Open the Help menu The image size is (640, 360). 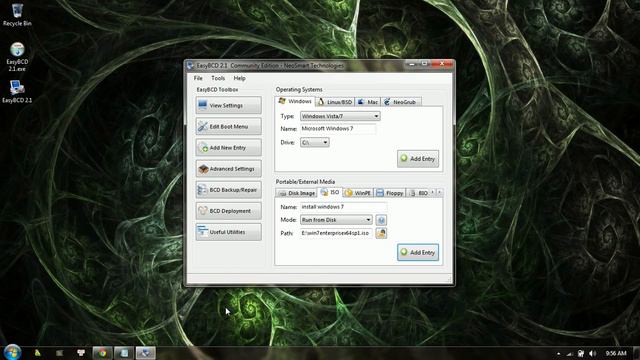click(x=240, y=78)
